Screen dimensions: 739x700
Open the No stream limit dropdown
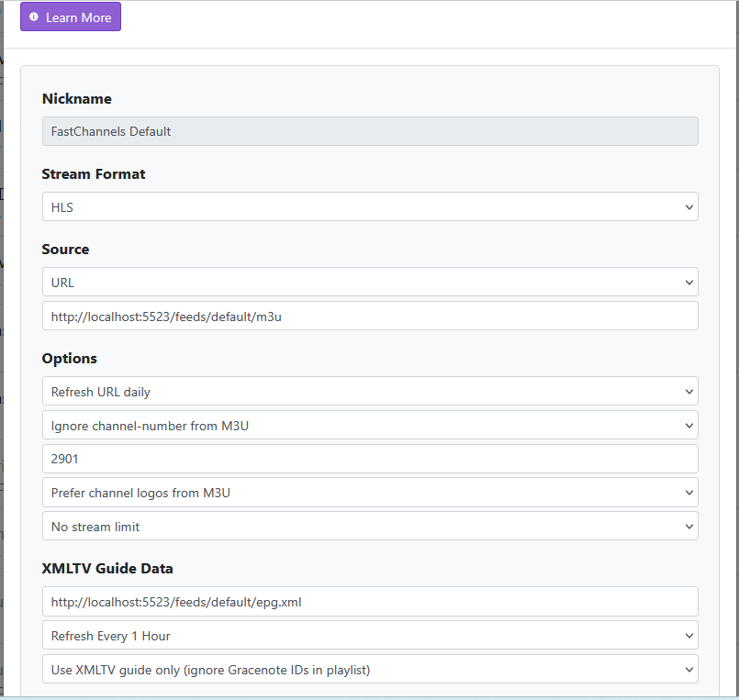[370, 527]
